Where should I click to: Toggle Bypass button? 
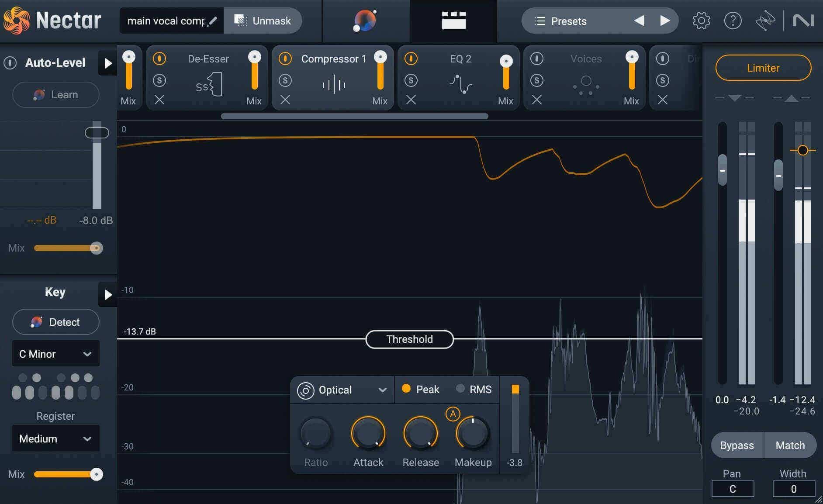(737, 445)
